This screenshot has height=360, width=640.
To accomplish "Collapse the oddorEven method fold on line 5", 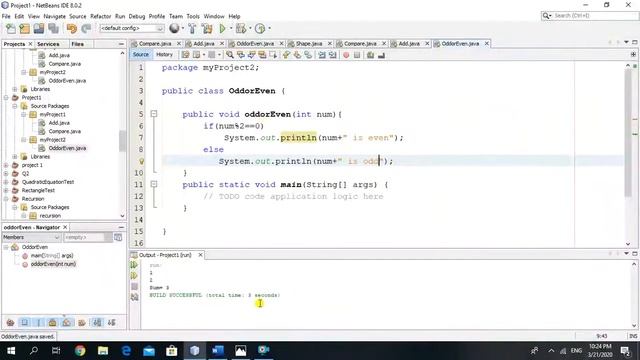I will pos(154,114).
